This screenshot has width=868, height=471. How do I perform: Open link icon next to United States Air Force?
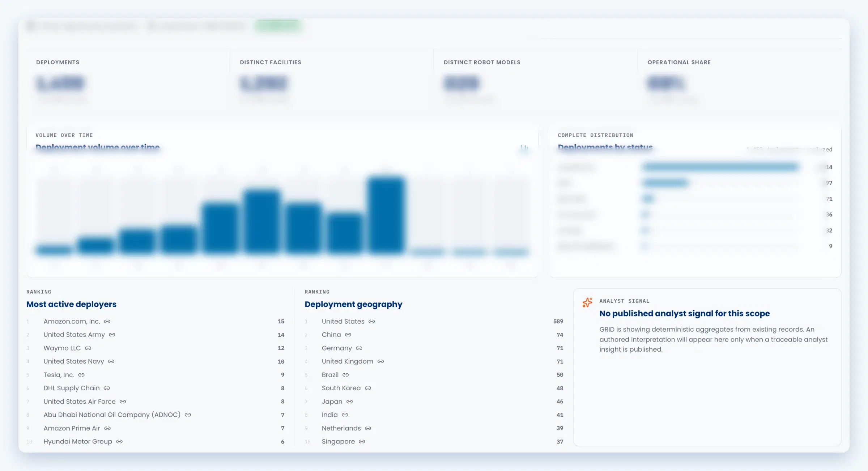pos(123,402)
